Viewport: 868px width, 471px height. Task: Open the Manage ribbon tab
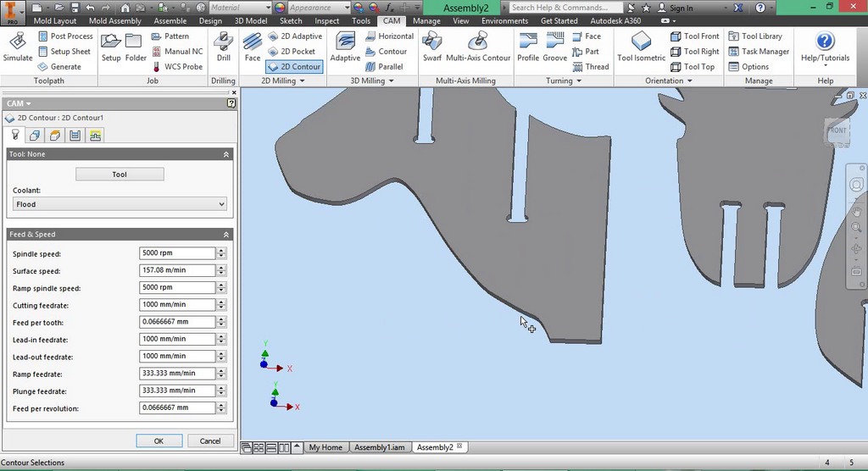tap(426, 20)
